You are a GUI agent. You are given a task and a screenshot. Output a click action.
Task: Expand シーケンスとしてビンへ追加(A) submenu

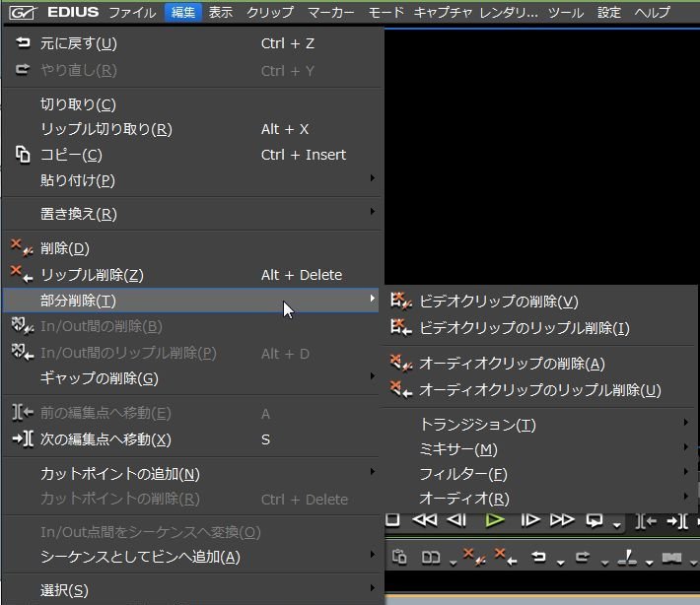tap(192, 557)
